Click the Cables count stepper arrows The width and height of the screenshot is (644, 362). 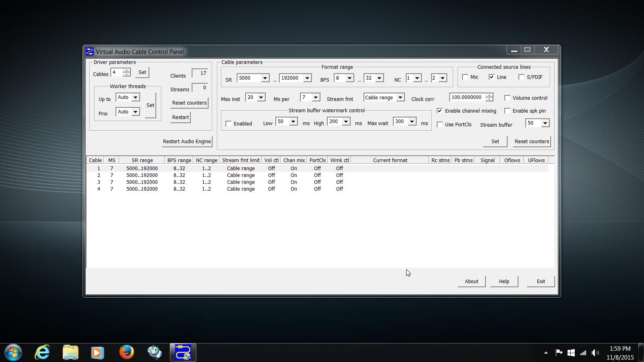(x=127, y=72)
